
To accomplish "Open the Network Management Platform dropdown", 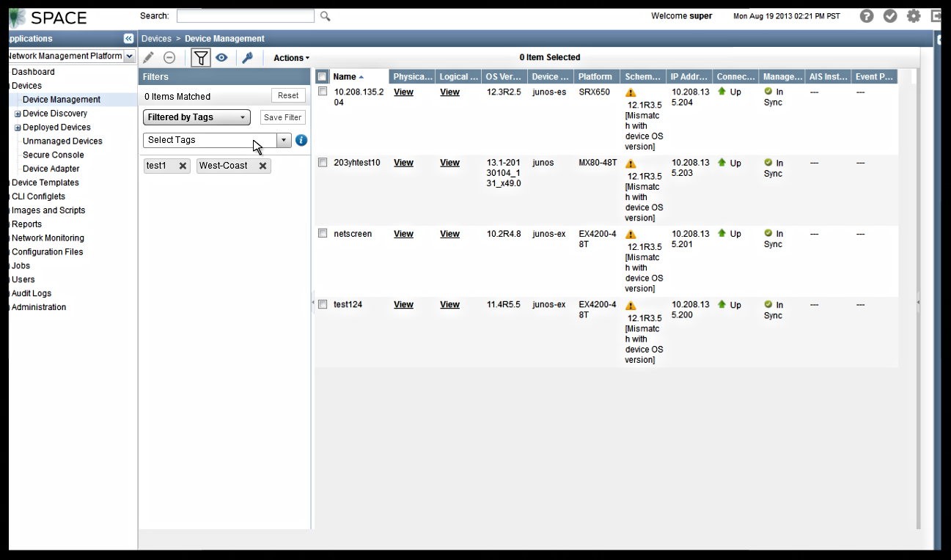I will 130,56.
